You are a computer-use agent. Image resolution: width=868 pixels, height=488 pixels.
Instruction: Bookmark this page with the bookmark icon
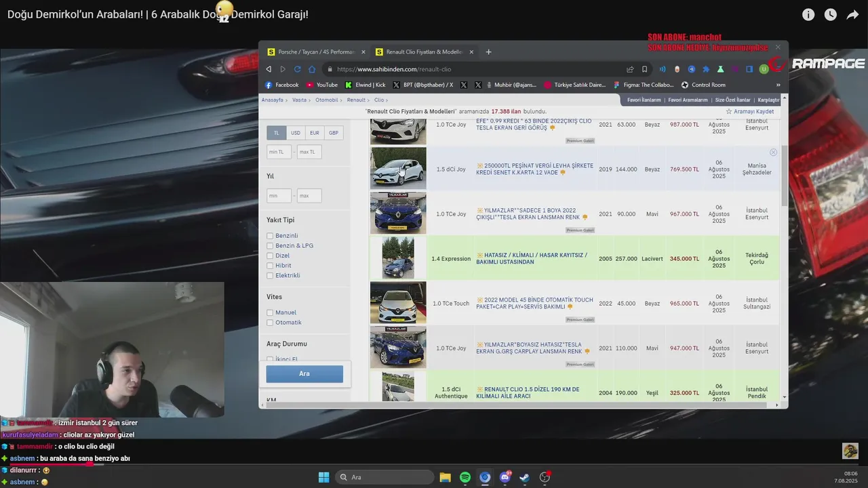coord(644,69)
